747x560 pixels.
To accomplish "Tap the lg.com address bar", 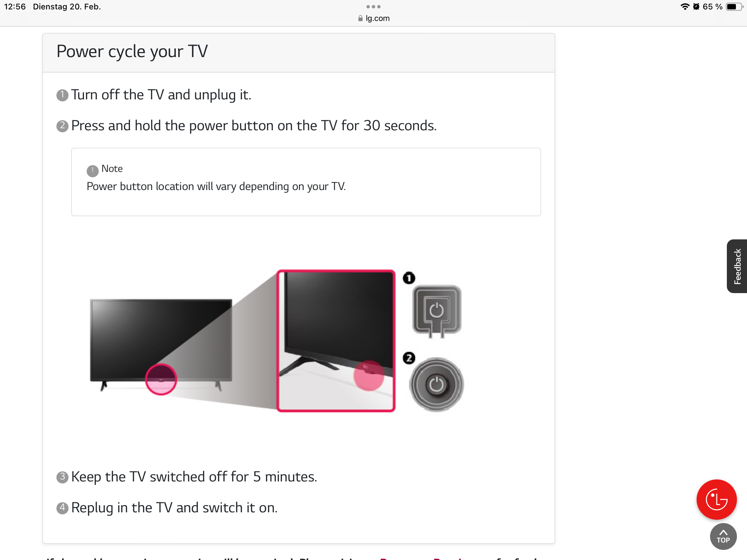I will [x=373, y=18].
